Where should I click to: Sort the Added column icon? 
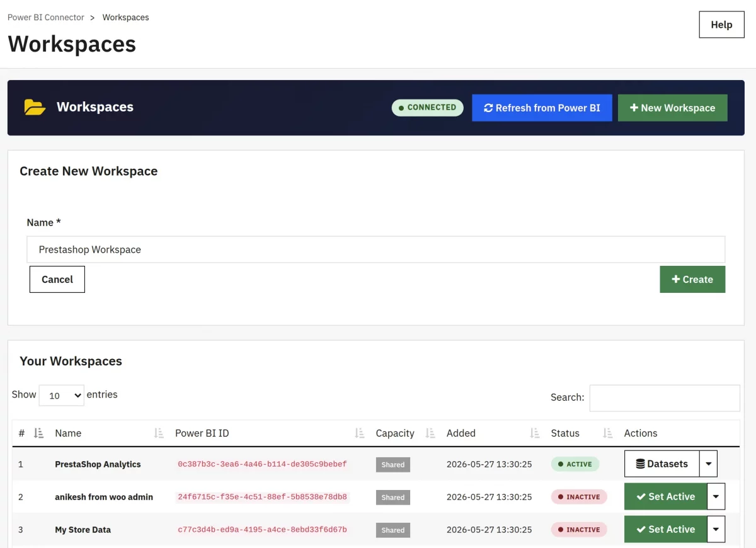tap(534, 433)
